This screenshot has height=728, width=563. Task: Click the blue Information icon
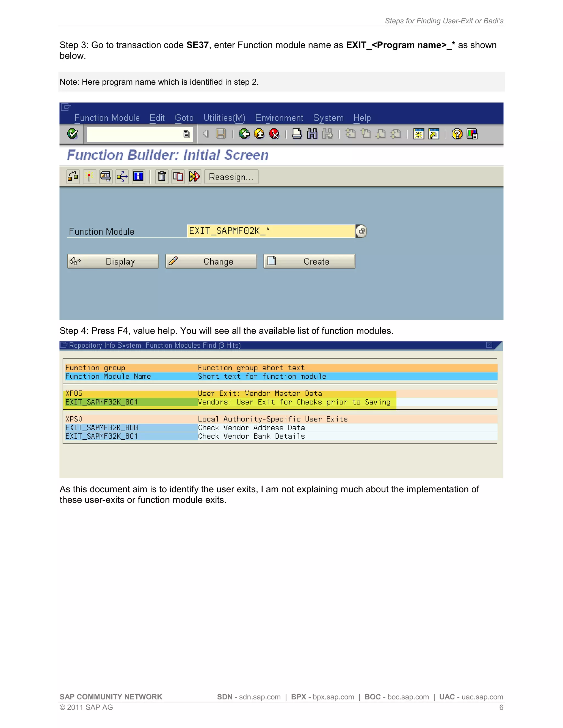point(138,176)
